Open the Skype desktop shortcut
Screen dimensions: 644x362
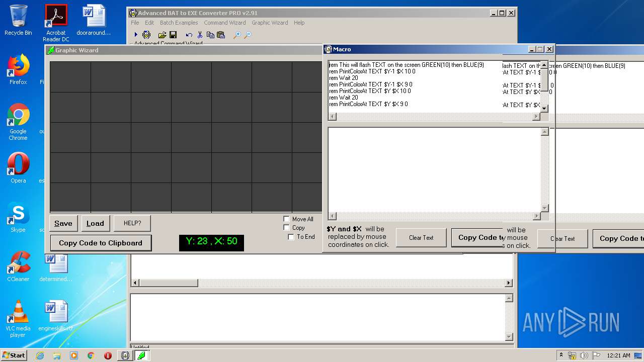click(x=18, y=217)
